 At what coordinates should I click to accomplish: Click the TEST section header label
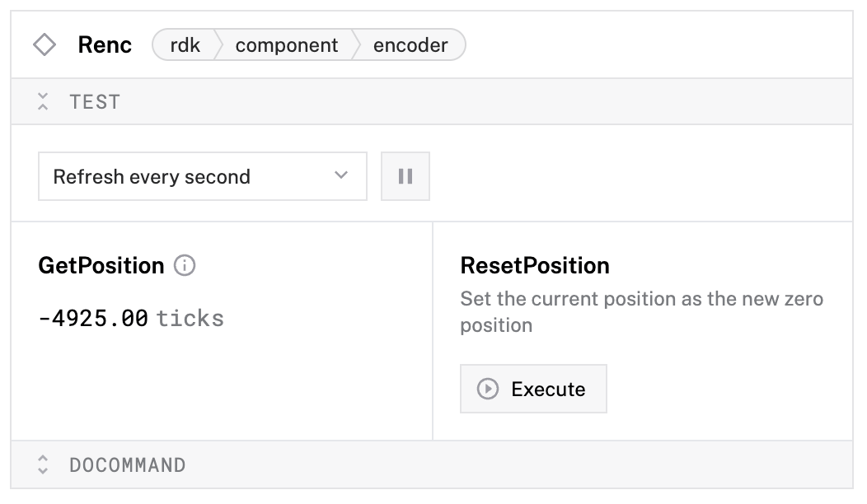click(96, 102)
